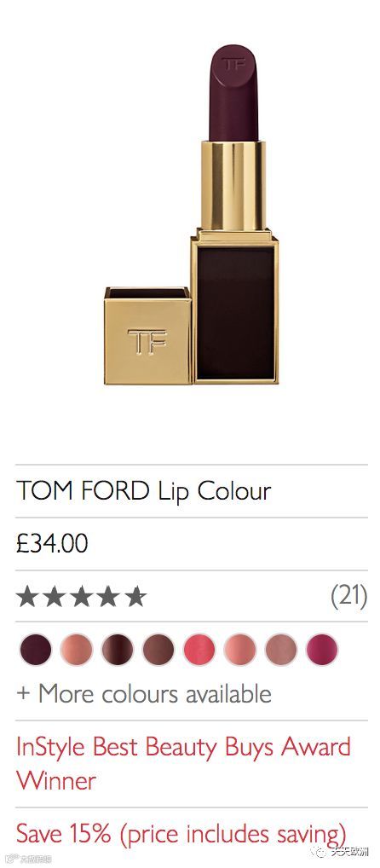Select the fourth brown mauve swatch
Viewport: 380px width, 868px height.
coord(158,650)
